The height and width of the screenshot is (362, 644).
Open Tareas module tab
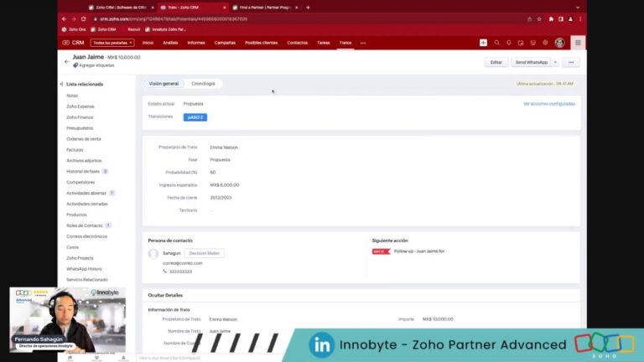[x=323, y=43]
